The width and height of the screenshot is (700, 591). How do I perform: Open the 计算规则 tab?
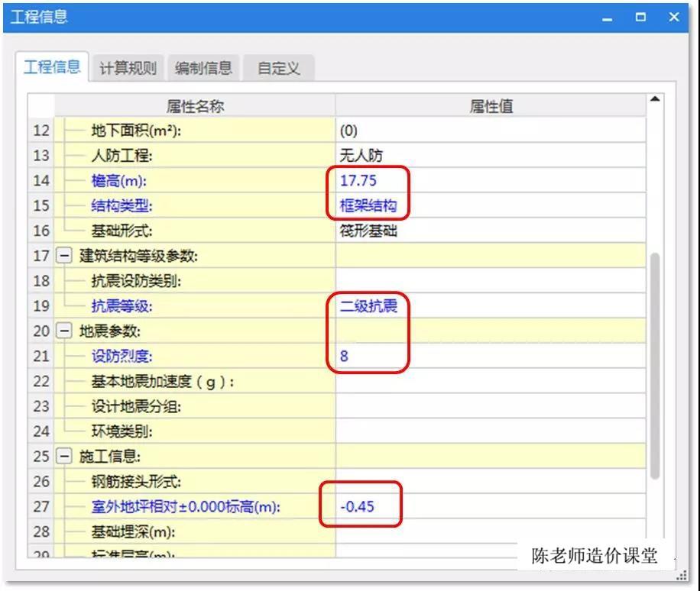(128, 68)
